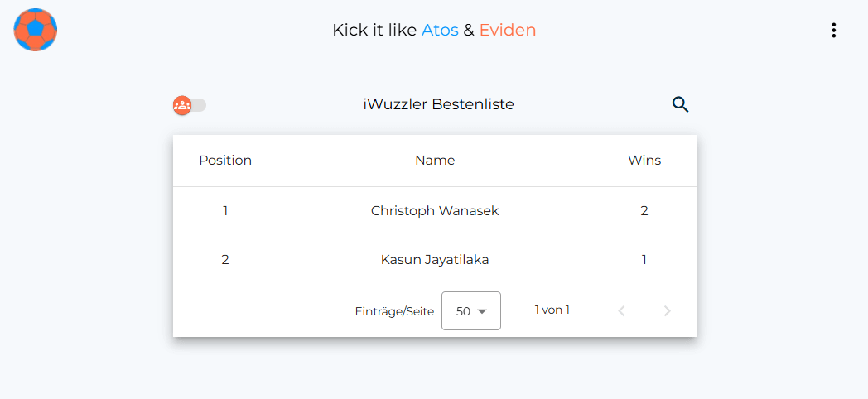Click the '1 von 1' page indicator
Viewport: 868px width, 399px height.
(552, 310)
